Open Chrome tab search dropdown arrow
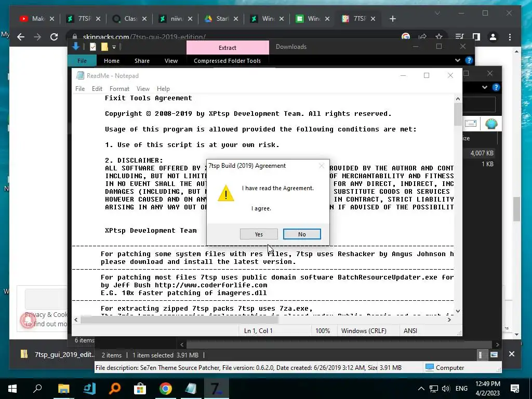The width and height of the screenshot is (532, 399). pyautogui.click(x=437, y=13)
